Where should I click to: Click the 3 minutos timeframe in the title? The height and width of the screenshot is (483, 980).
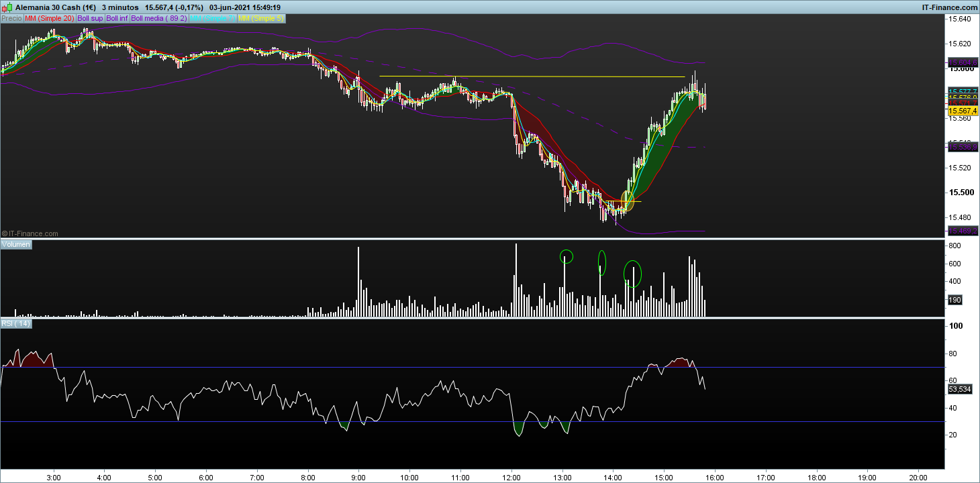(121, 7)
